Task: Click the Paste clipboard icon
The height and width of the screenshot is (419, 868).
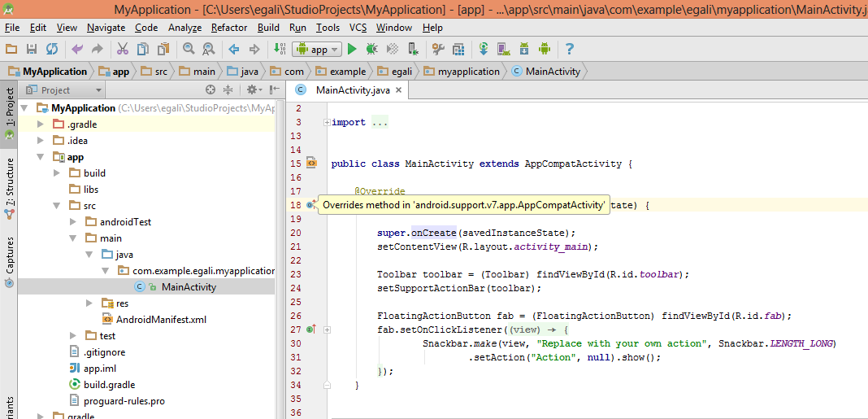Action: point(163,50)
